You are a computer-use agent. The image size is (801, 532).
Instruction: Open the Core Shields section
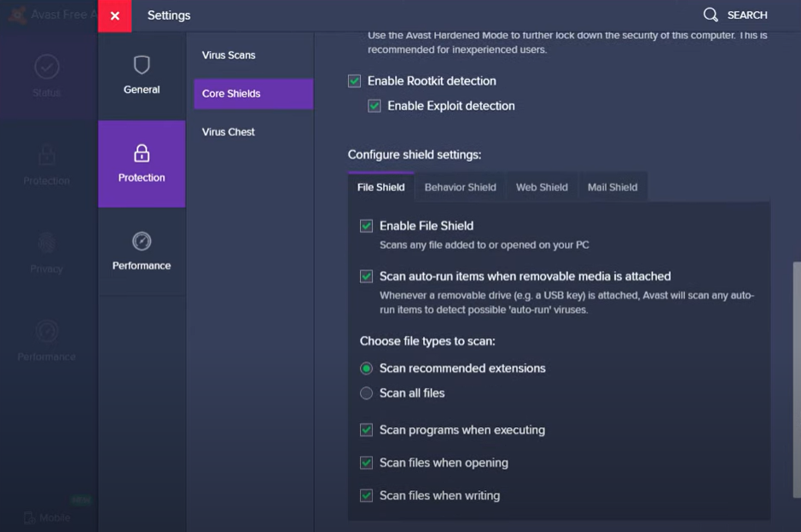tap(253, 94)
